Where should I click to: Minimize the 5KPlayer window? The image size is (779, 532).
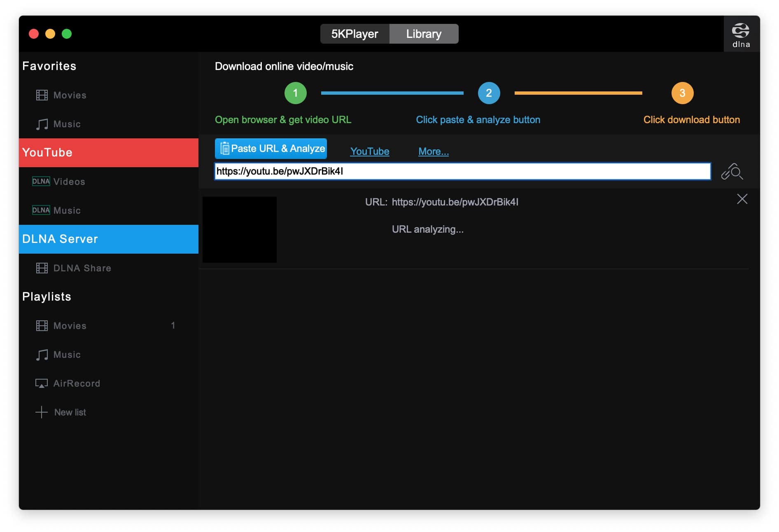click(50, 34)
